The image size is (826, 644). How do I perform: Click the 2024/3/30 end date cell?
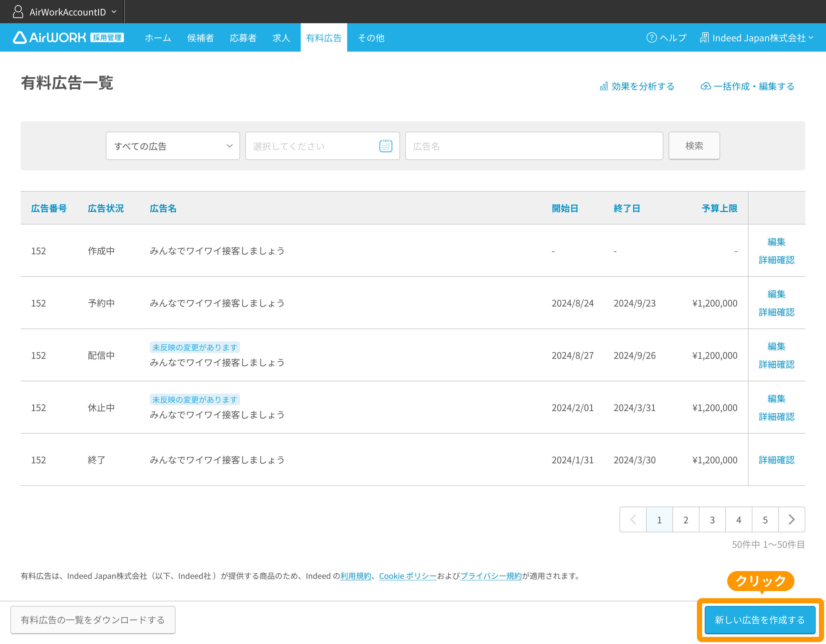pos(634,459)
